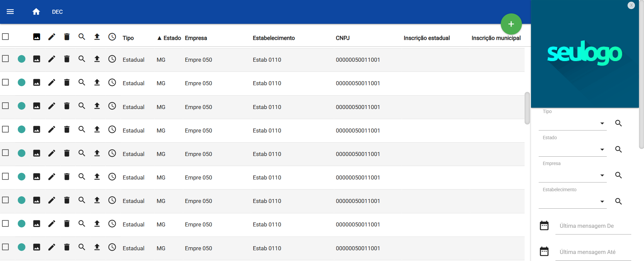644x261 pixels.
Task: Click the search icon beside Estabelecimento filter
Action: (x=619, y=201)
